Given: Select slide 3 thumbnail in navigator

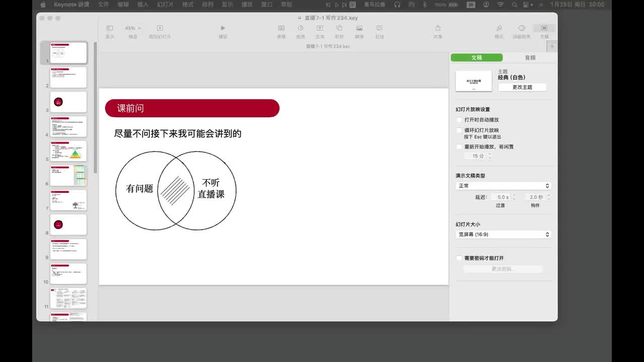Looking at the screenshot, I should point(68,102).
